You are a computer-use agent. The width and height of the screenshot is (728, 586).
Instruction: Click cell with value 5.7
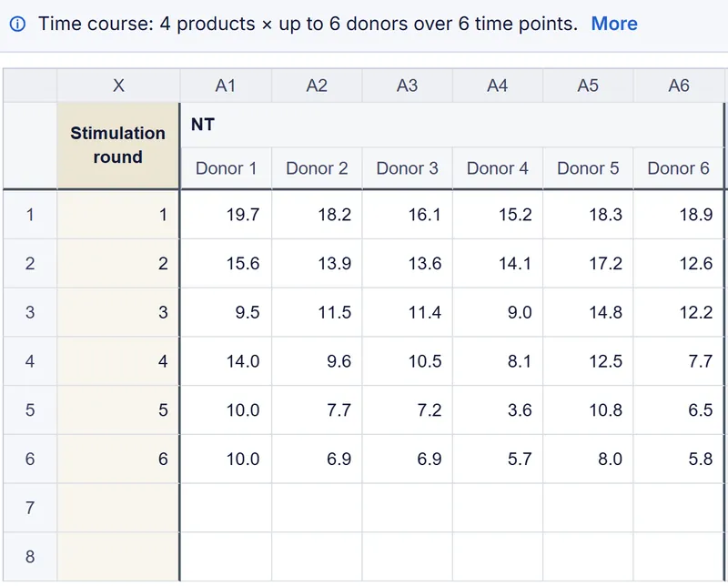(497, 459)
